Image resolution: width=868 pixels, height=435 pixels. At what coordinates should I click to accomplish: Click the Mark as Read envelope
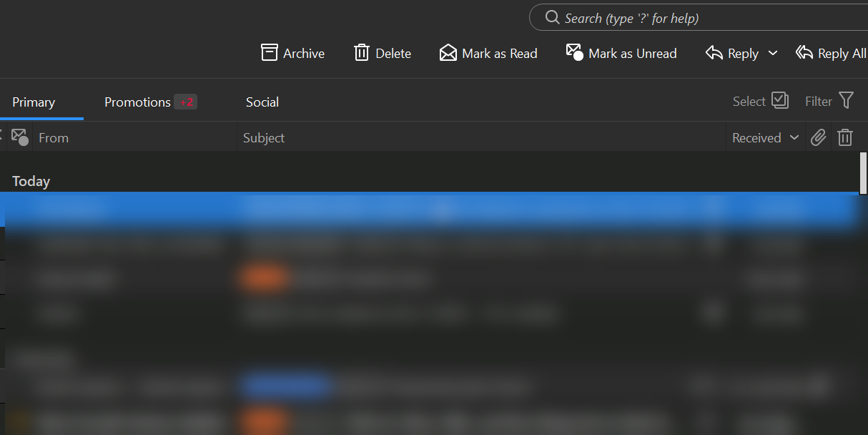pos(448,53)
